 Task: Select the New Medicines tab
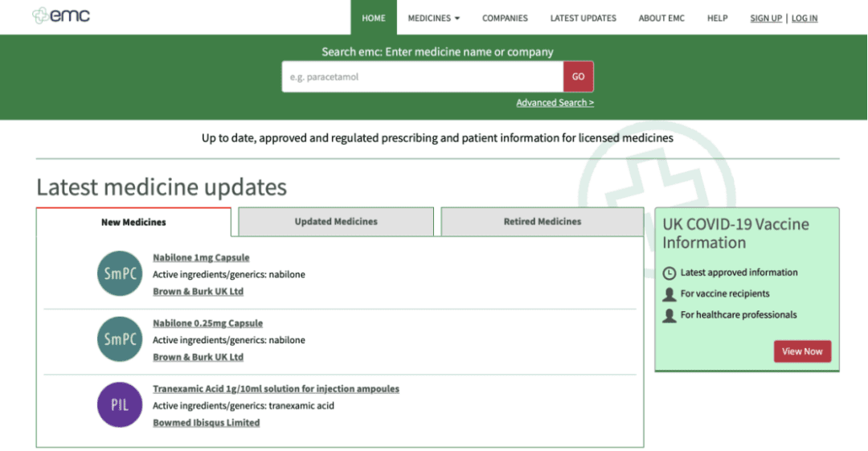pyautogui.click(x=133, y=222)
